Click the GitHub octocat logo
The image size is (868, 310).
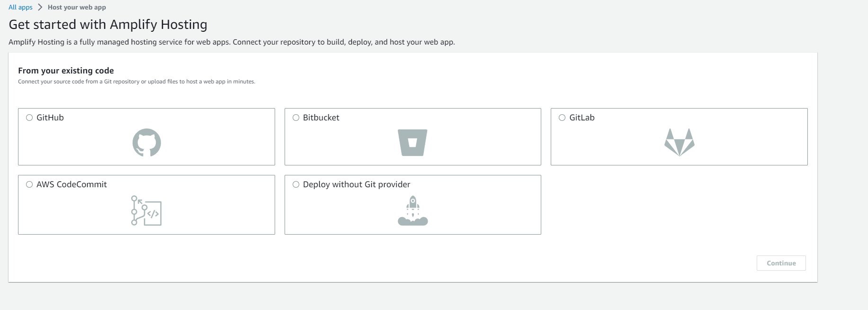point(146,142)
